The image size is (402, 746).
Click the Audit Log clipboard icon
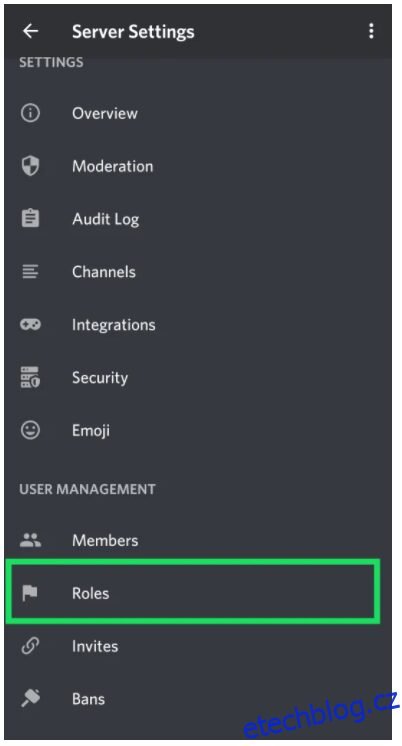[x=30, y=219]
